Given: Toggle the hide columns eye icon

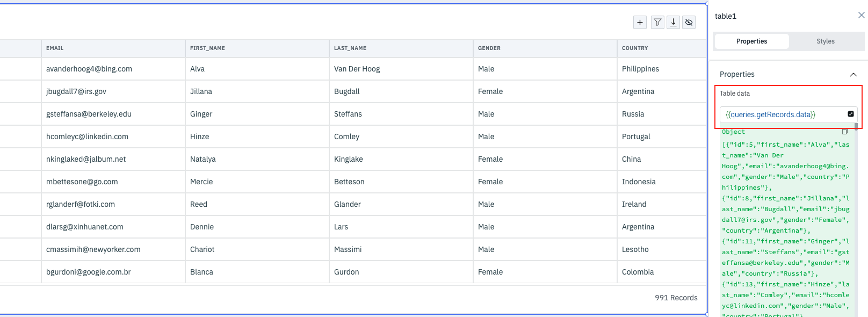Looking at the screenshot, I should tap(689, 22).
